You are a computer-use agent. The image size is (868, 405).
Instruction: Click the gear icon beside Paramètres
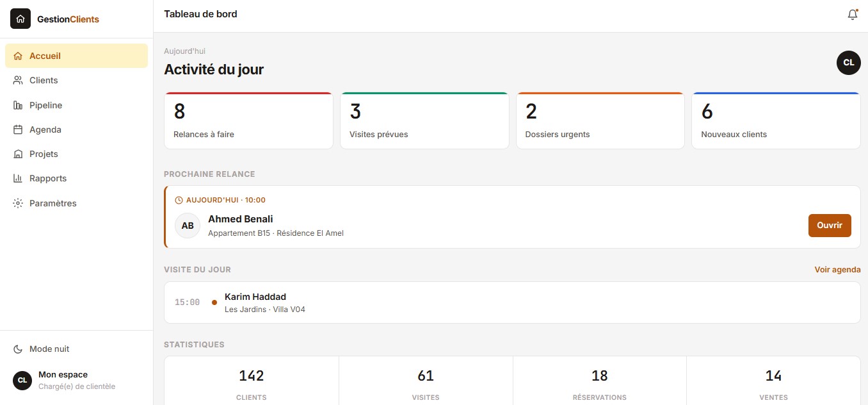[18, 203]
